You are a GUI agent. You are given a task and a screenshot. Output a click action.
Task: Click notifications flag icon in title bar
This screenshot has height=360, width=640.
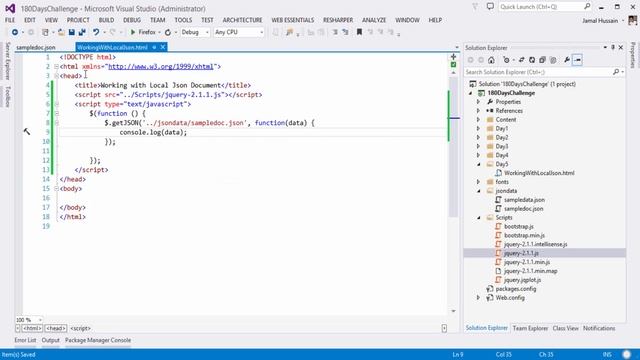coord(475,7)
